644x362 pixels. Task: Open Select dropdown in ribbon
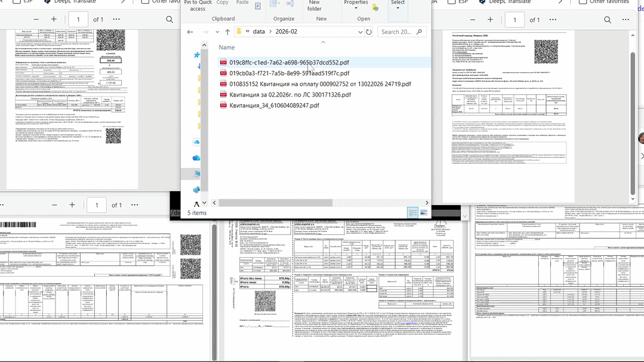398,5
